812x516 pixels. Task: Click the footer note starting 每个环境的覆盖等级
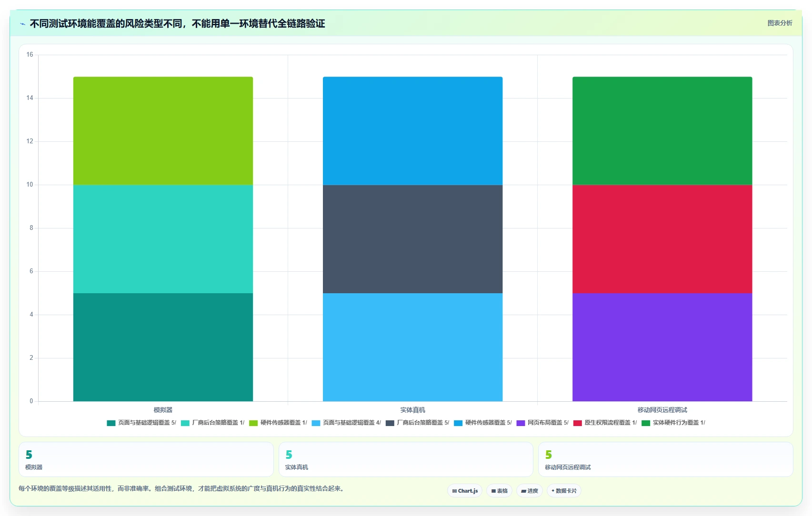click(x=181, y=488)
